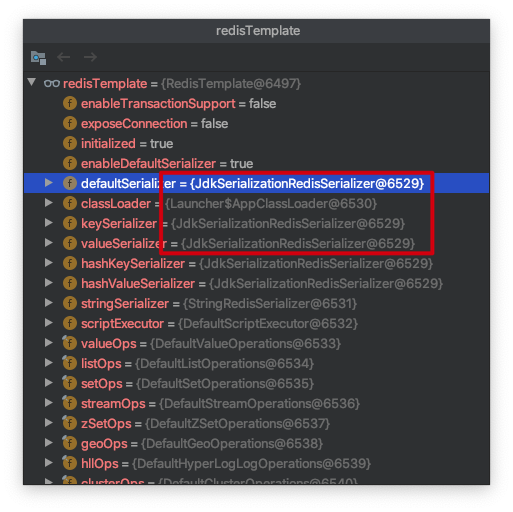Click the back arrow in toolbar

(63, 57)
